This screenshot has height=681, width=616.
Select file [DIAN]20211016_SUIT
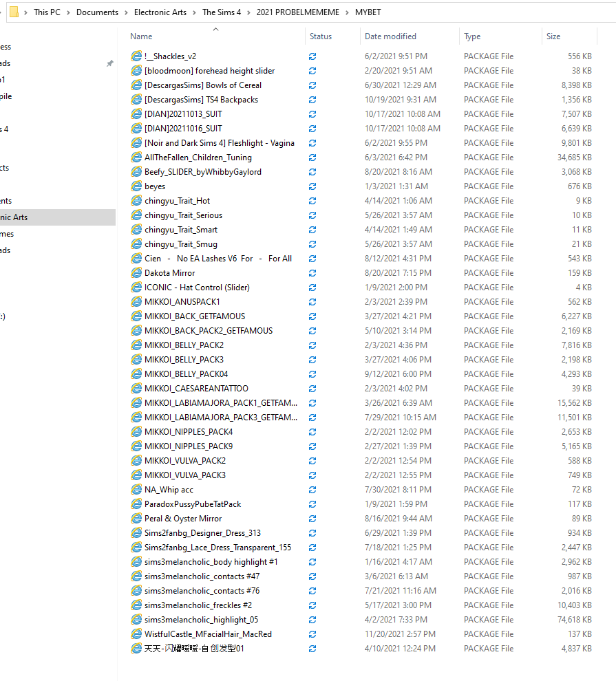pos(183,129)
